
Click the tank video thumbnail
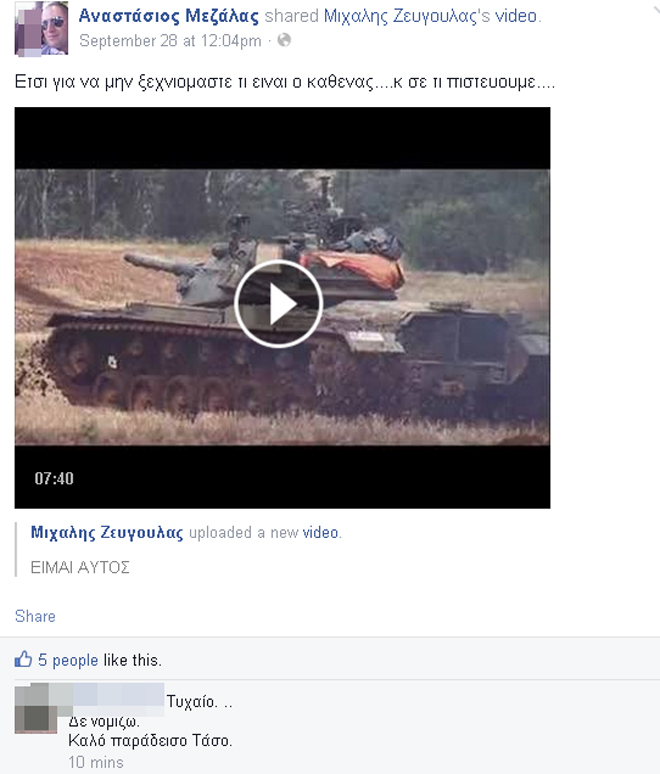point(282,308)
